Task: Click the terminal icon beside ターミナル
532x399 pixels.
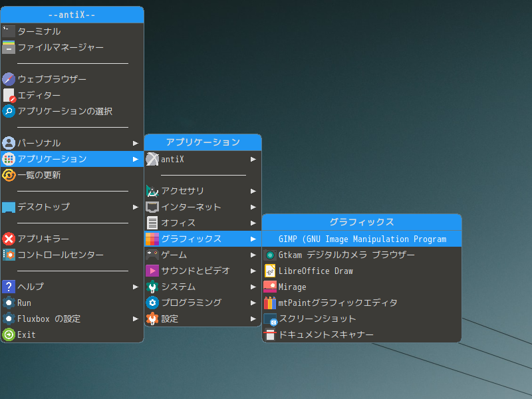Action: tap(9, 31)
